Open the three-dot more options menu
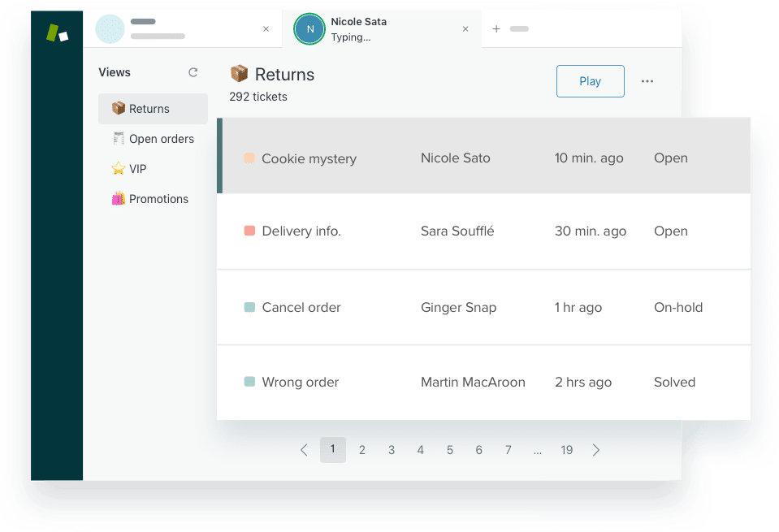Image resolution: width=779 pixels, height=532 pixels. [x=647, y=81]
